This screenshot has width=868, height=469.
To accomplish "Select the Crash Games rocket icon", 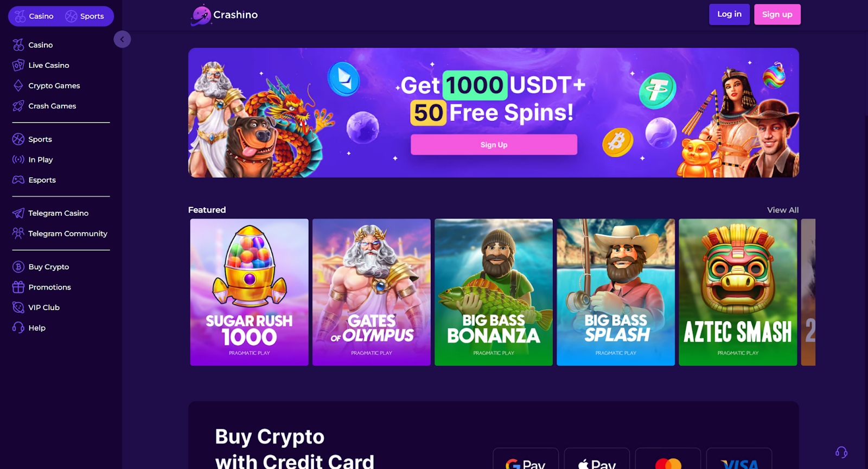I will point(18,106).
